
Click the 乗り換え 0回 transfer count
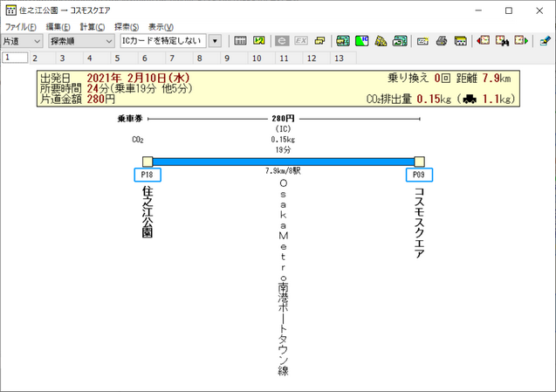click(x=419, y=78)
